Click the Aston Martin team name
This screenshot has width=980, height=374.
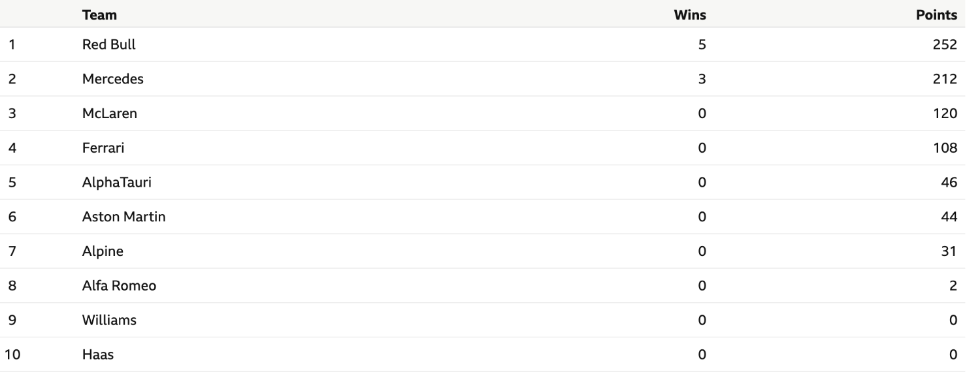[124, 217]
